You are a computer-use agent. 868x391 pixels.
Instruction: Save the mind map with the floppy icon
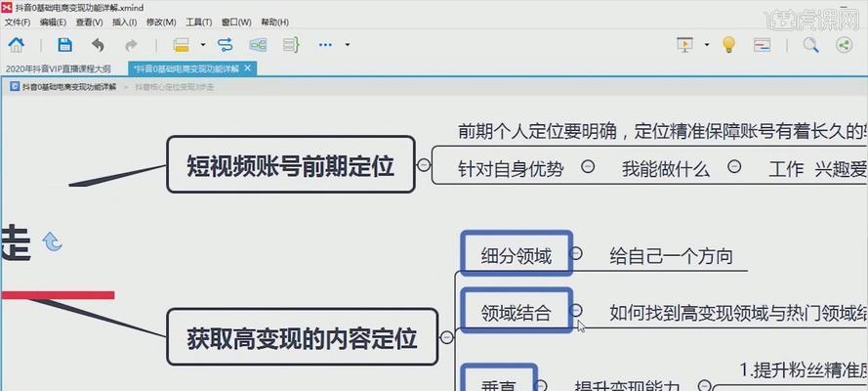click(x=64, y=45)
